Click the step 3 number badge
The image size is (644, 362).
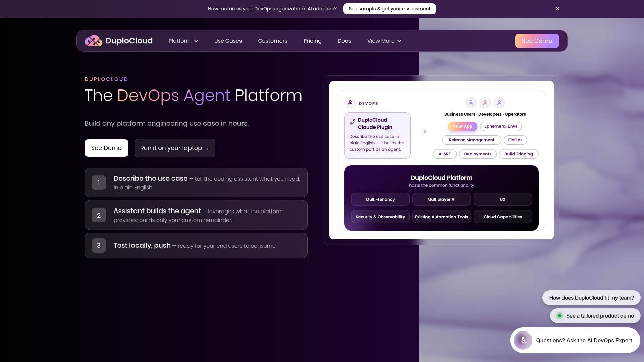(99, 245)
